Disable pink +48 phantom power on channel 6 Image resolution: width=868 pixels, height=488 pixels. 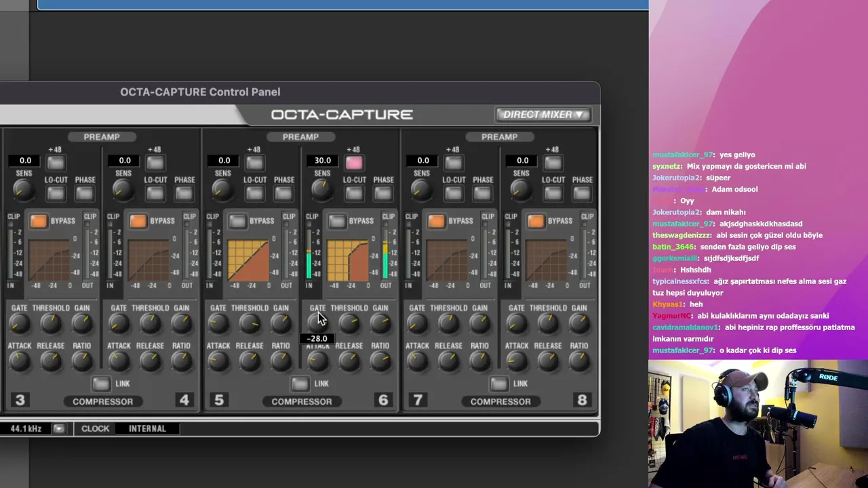(x=354, y=163)
